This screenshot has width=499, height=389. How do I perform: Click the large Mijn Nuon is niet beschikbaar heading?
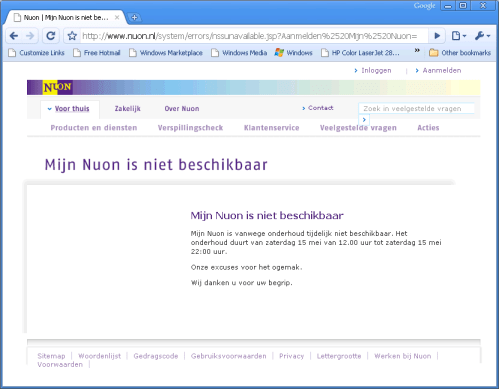(x=156, y=165)
